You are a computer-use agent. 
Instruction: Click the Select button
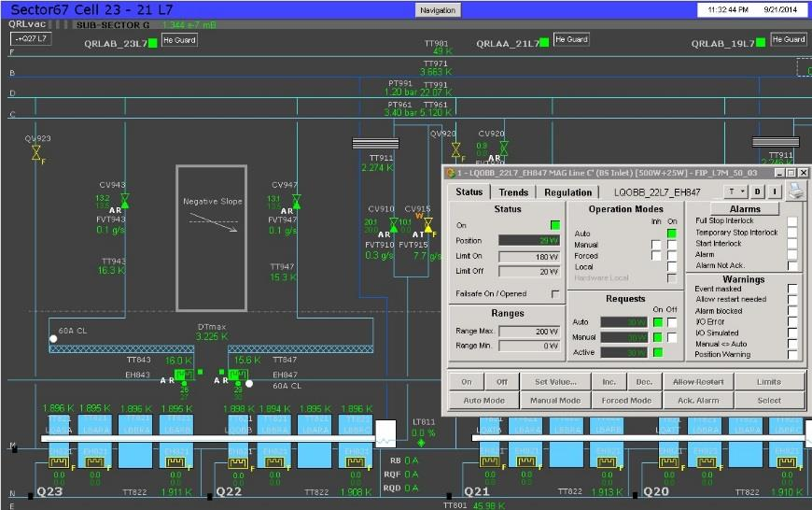click(x=769, y=401)
